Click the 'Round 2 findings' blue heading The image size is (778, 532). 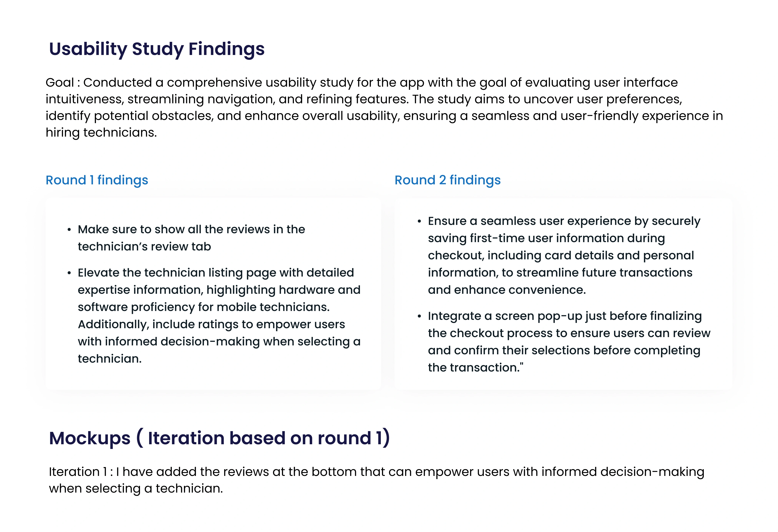tap(447, 180)
